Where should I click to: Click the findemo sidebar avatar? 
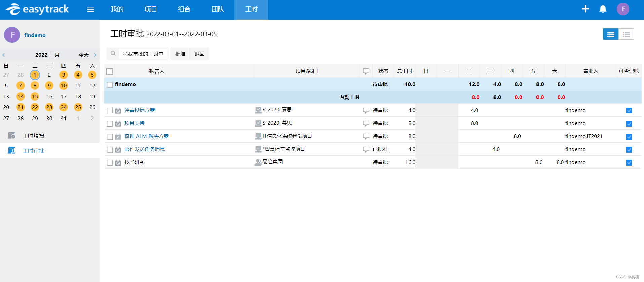tap(12, 35)
